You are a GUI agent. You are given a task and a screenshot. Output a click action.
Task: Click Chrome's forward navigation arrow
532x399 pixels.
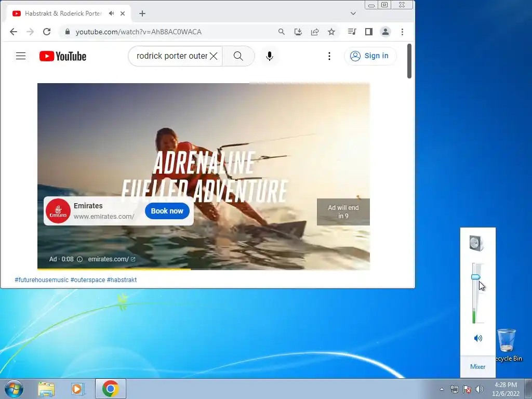click(30, 32)
